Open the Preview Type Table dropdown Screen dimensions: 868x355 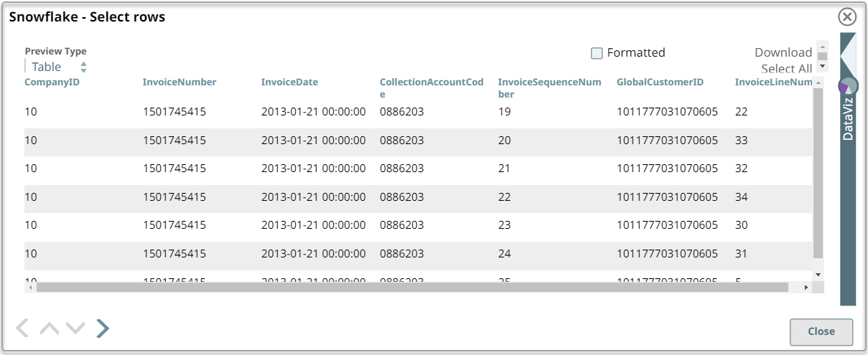[x=56, y=67]
